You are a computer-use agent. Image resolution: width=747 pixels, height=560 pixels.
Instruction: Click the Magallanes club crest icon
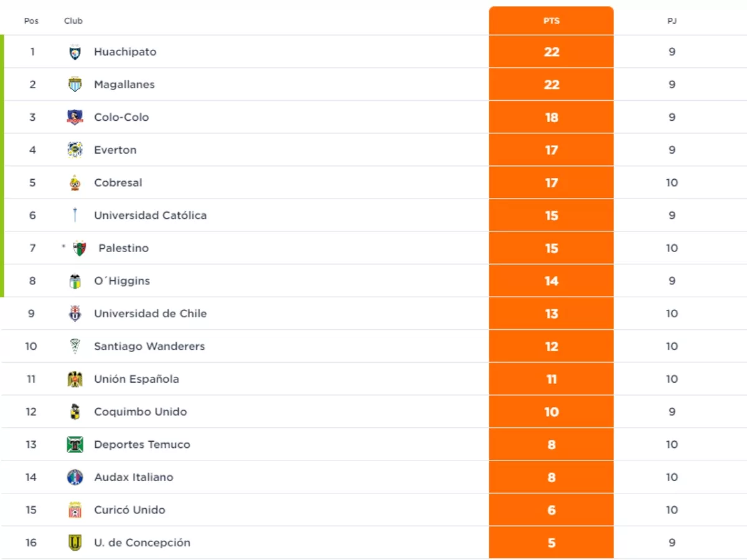coord(75,85)
